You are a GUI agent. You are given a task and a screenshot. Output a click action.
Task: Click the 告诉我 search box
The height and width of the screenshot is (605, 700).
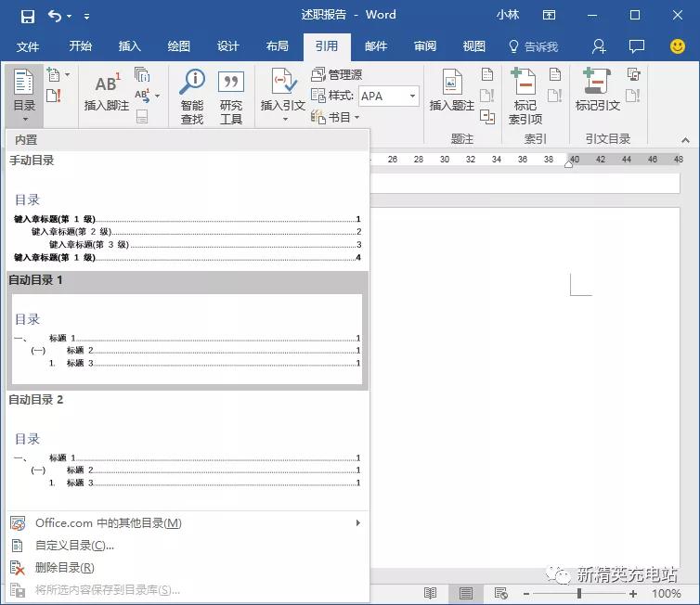pos(534,46)
